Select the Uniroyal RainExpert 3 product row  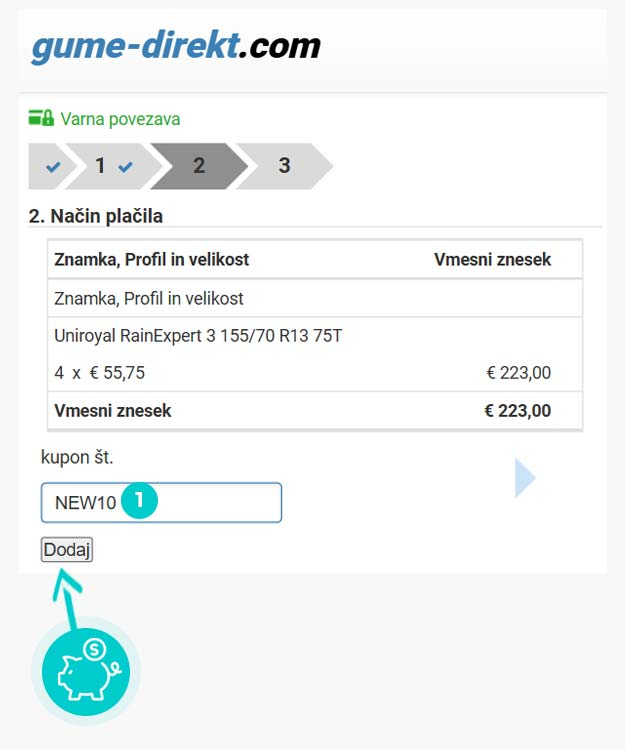click(199, 336)
